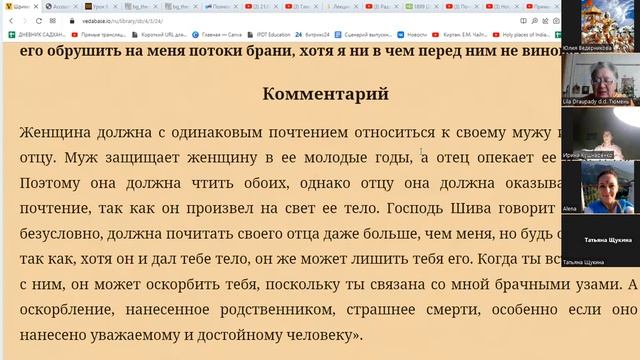Open the 'Киртан. Е.М. Чайт...' bookmark

(x=460, y=35)
